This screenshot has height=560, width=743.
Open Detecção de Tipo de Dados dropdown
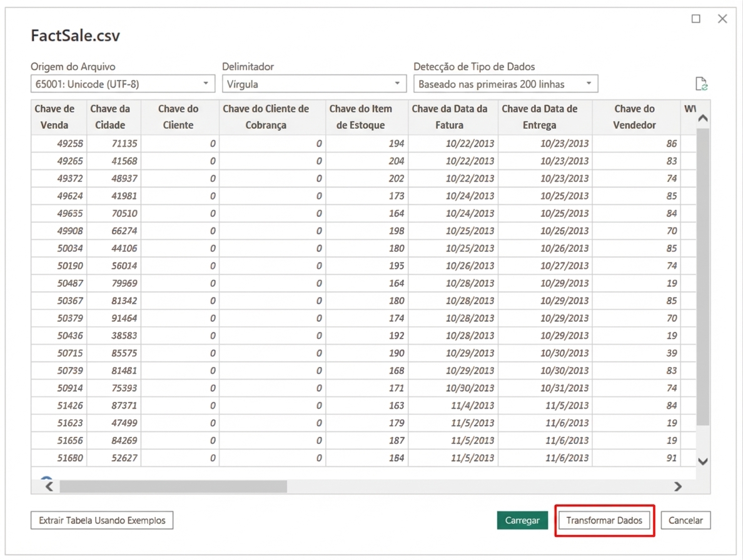tap(505, 84)
